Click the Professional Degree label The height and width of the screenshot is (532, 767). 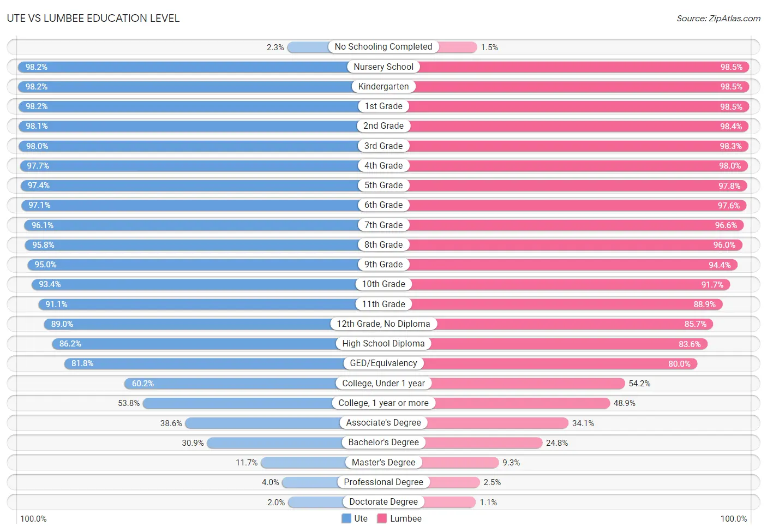[383, 482]
